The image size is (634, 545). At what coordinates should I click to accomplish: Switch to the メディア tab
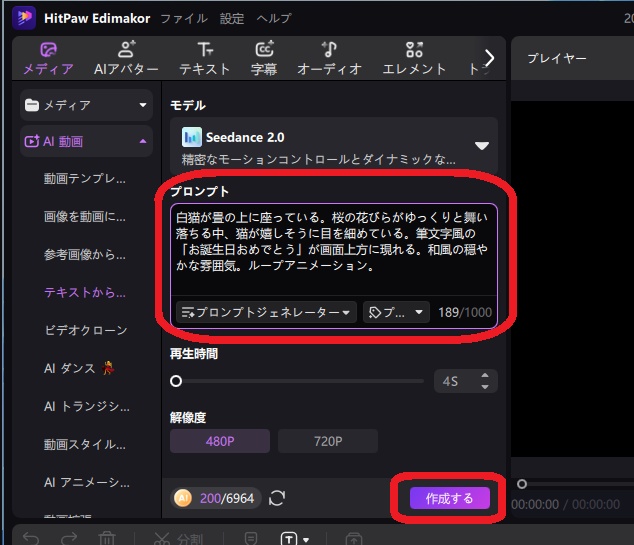(48, 59)
